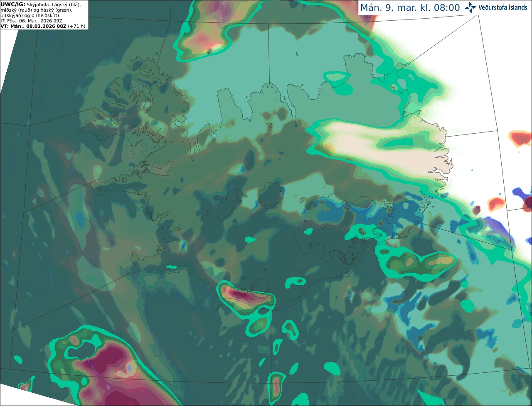Click the '1 (skýjað) og 0 (heiðskírt).' line

(31, 15)
